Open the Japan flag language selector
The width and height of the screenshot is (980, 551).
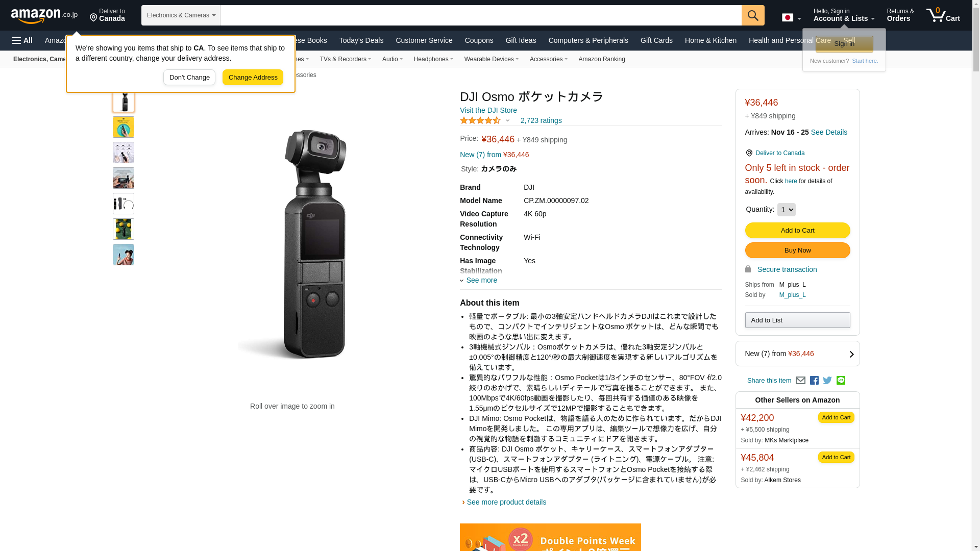click(x=791, y=18)
